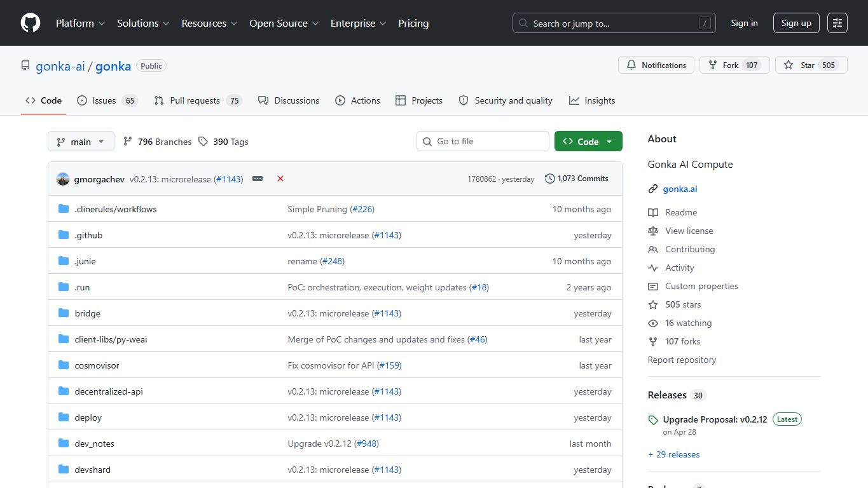This screenshot has width=868, height=488.
Task: Expand the Open Source header menu
Action: 284,23
